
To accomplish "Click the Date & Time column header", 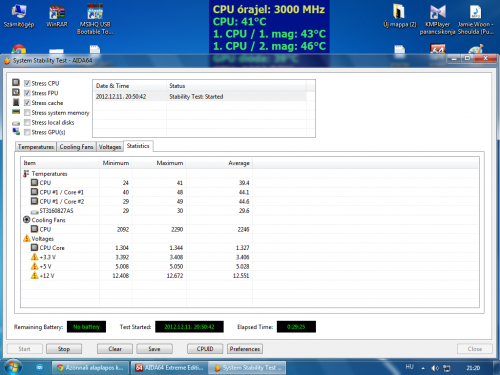I will click(x=129, y=86).
